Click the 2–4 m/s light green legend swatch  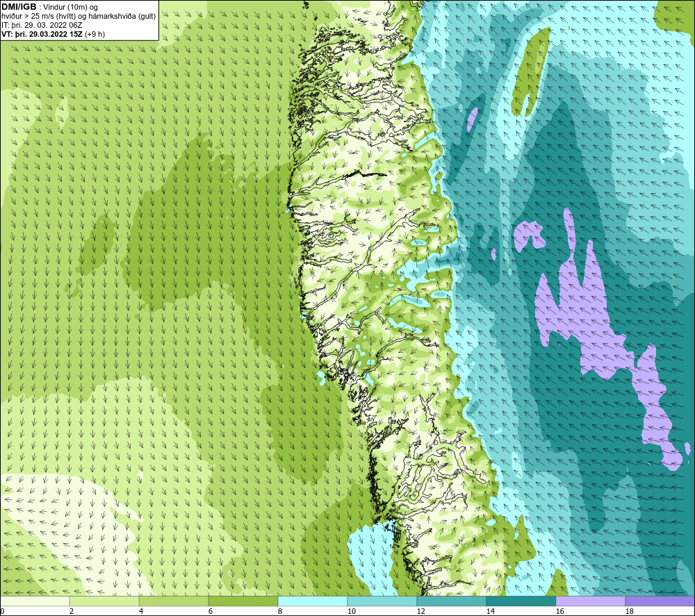(x=104, y=601)
